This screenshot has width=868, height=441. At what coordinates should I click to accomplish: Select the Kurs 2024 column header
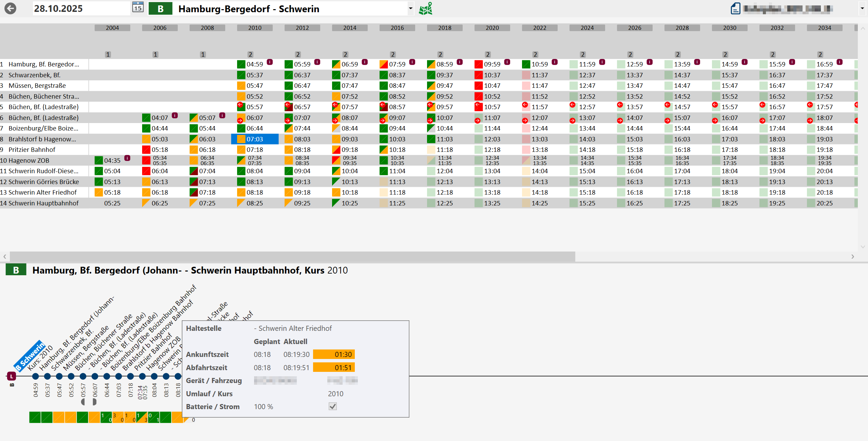587,28
